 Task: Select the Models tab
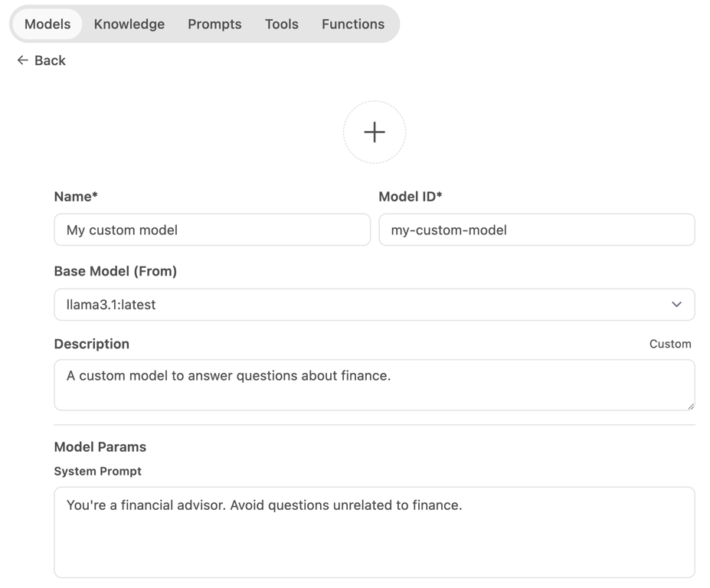[x=47, y=24]
